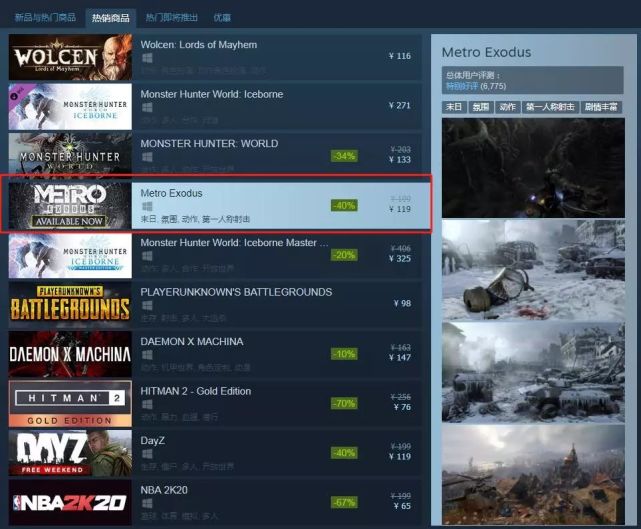Open the PUBG Battlegrounds cover image
641x529 pixels.
70,305
